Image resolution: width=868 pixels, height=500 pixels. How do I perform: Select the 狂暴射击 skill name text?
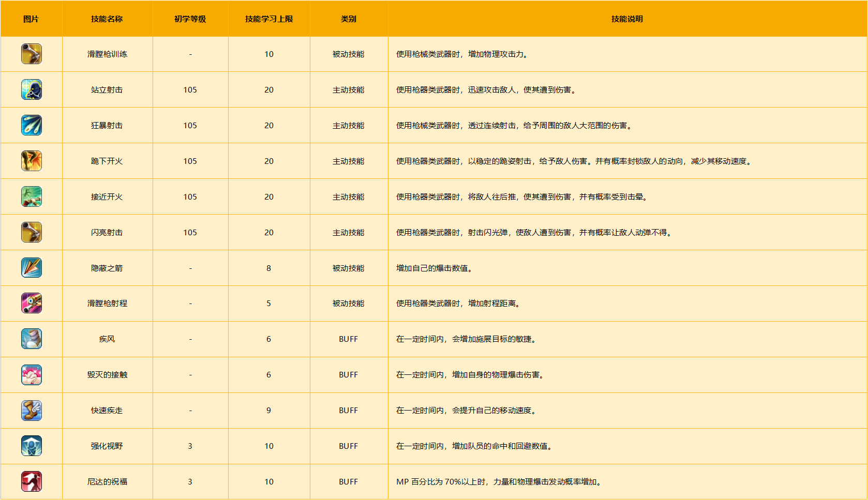tap(107, 126)
